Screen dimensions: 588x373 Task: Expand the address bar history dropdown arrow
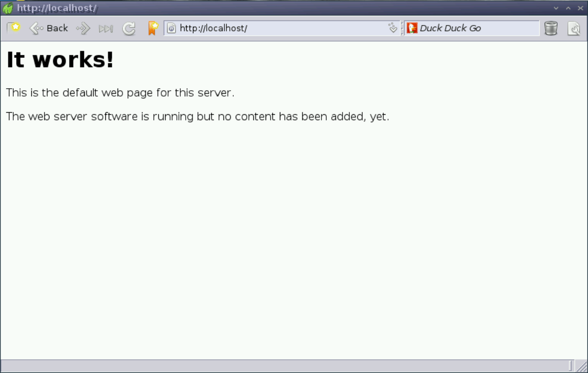point(392,28)
